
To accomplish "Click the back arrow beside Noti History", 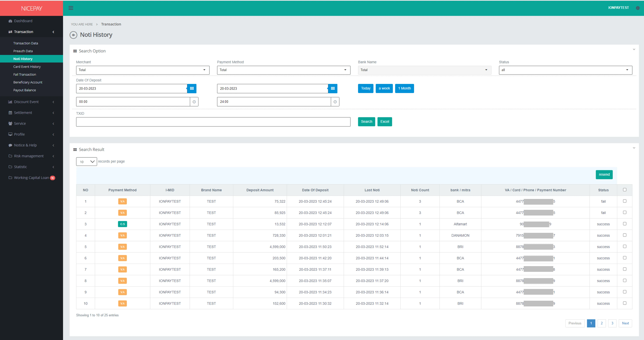I will tap(73, 35).
